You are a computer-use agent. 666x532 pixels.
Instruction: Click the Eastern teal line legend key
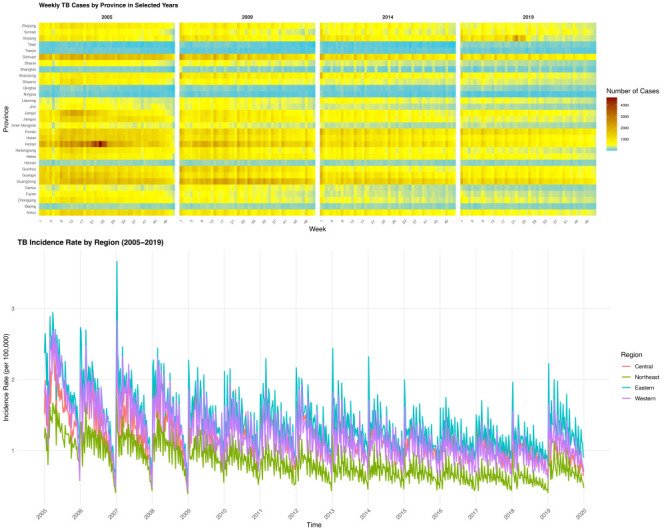tap(626, 388)
